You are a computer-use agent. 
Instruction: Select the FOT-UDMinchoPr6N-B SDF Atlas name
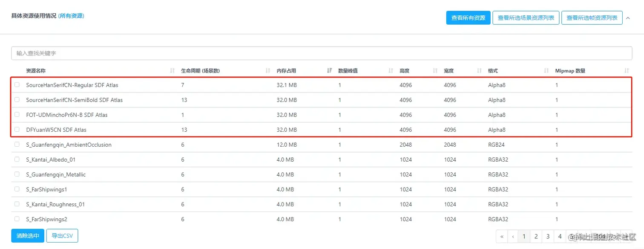(x=67, y=115)
